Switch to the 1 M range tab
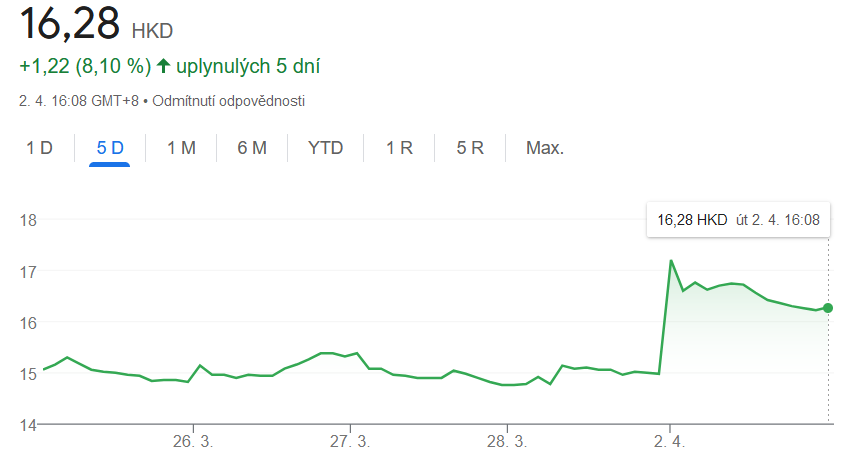This screenshot has width=855, height=465. [181, 148]
